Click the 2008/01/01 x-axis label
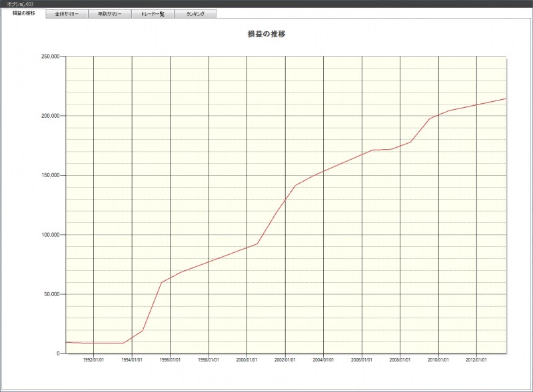Screen dimensions: 533x392 click(x=400, y=360)
